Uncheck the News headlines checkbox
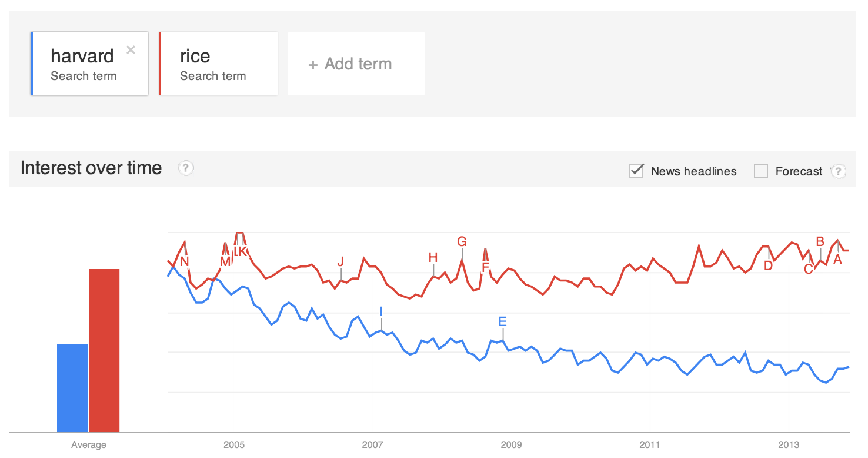868x458 pixels. (636, 171)
